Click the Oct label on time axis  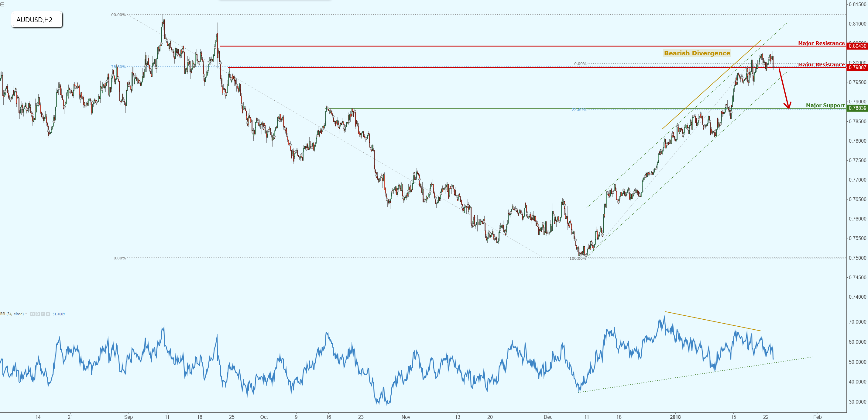(264, 417)
